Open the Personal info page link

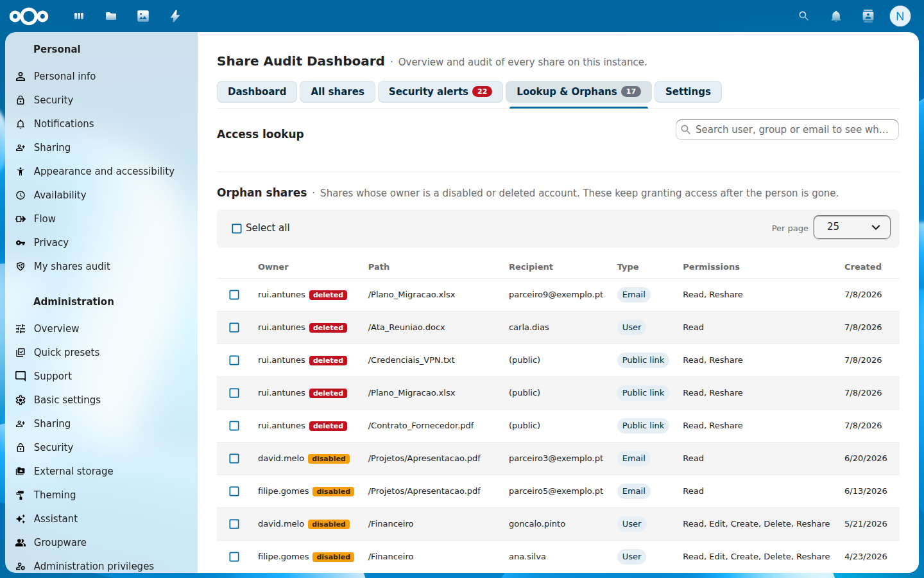pos(101,76)
